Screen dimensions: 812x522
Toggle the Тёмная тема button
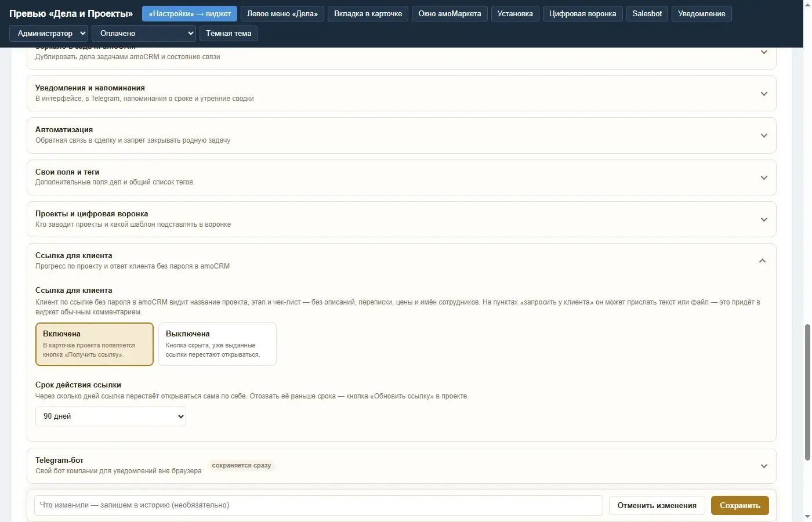(x=229, y=34)
